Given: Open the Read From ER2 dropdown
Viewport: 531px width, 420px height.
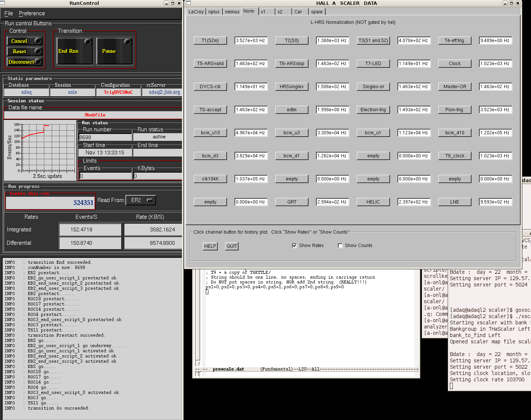Looking at the screenshot, I should tap(141, 200).
